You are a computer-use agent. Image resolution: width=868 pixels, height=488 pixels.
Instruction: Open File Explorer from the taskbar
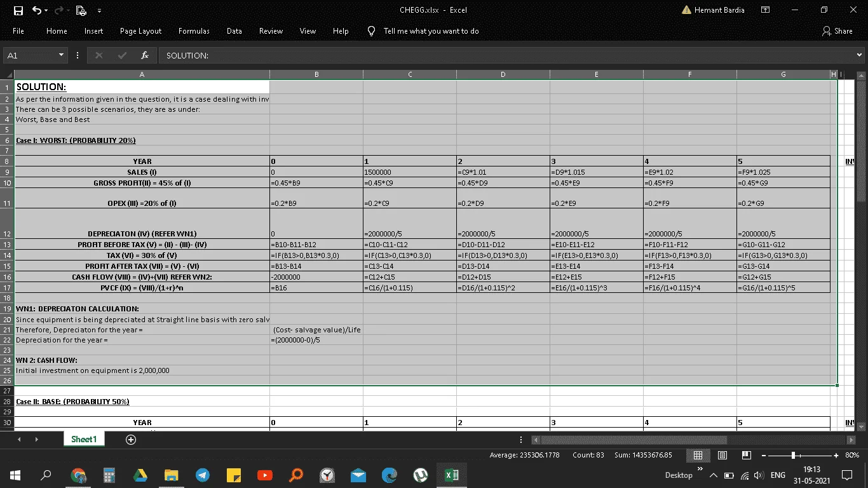coord(171,475)
